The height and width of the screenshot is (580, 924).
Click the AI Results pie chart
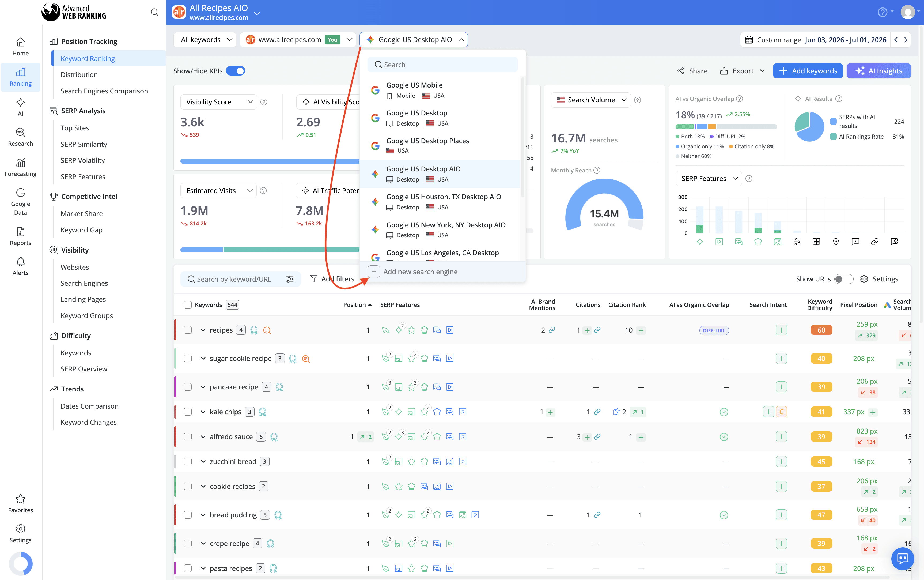pyautogui.click(x=809, y=127)
